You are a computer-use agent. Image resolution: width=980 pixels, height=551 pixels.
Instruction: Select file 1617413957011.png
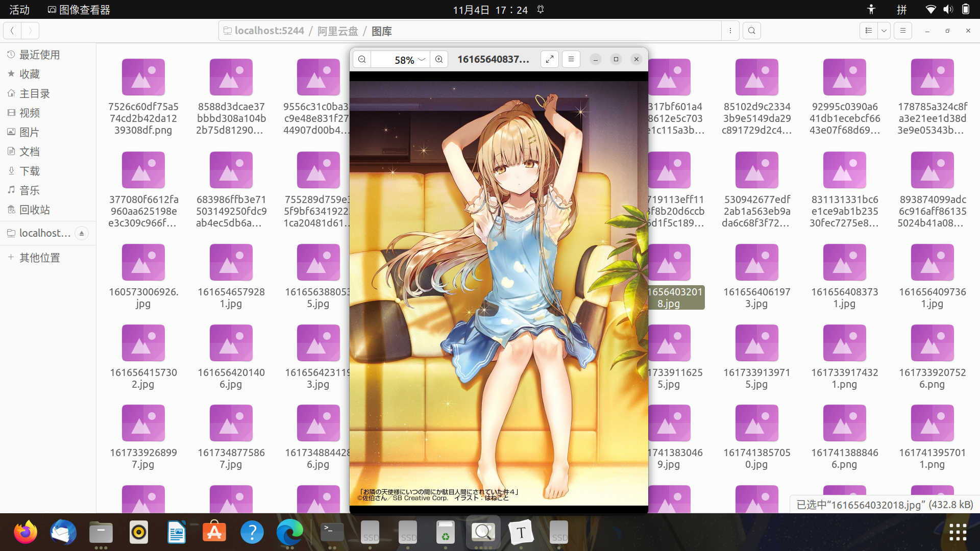(x=933, y=437)
